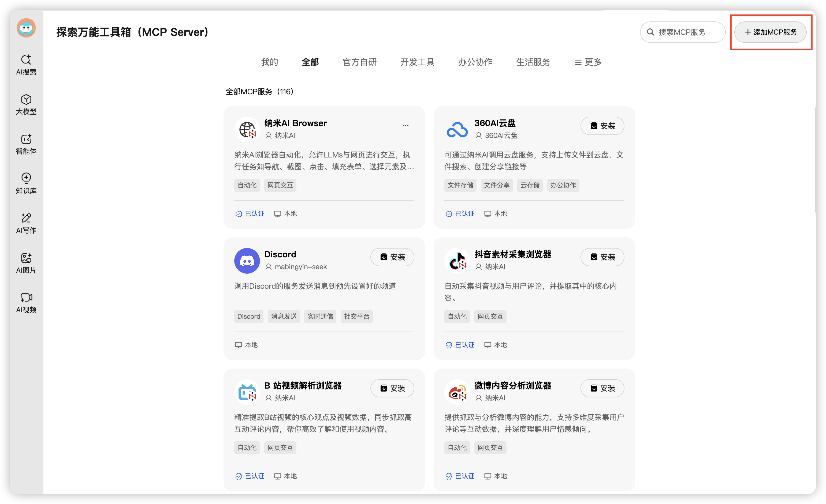Screen dimensions: 826x504
Task: Open 大模型 in the sidebar
Action: (x=26, y=105)
